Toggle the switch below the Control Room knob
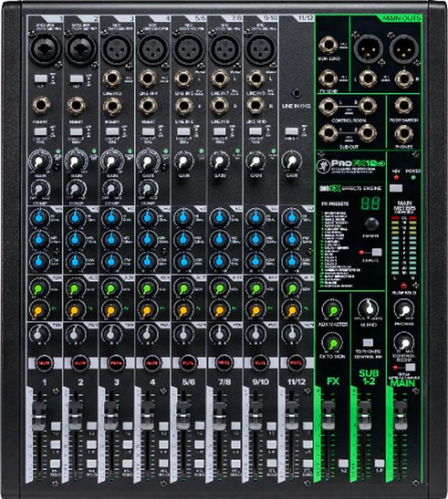Screen dimensions: 448x499 (410, 367)
